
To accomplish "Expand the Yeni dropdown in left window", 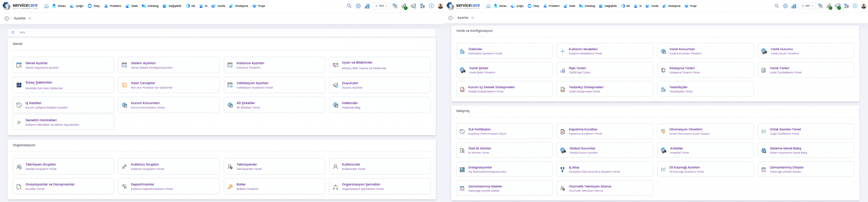I will tap(381, 6).
